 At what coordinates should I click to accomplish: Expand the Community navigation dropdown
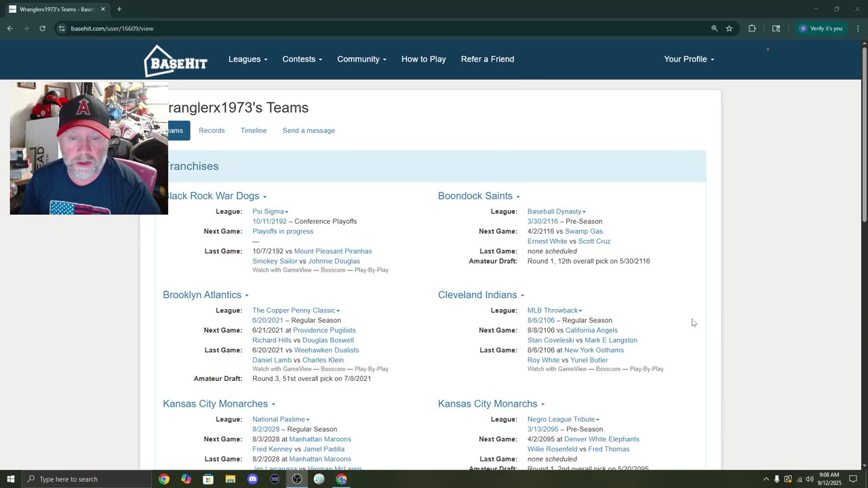361,59
